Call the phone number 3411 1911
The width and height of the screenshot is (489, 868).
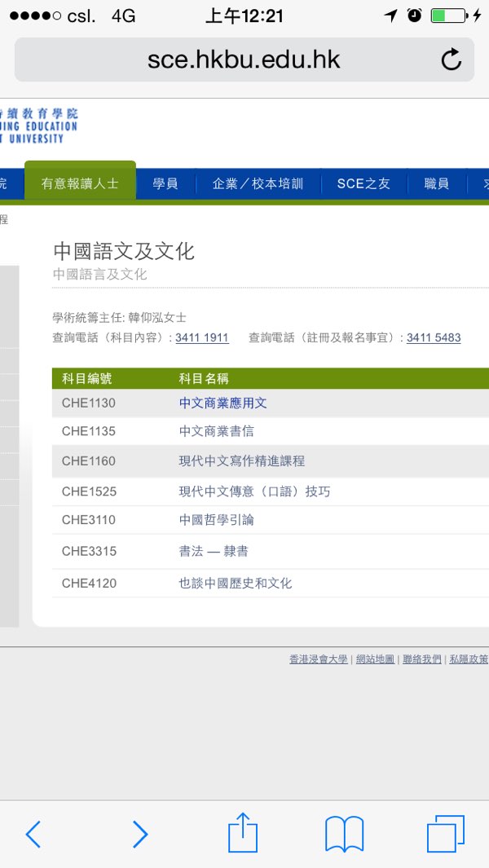point(202,337)
